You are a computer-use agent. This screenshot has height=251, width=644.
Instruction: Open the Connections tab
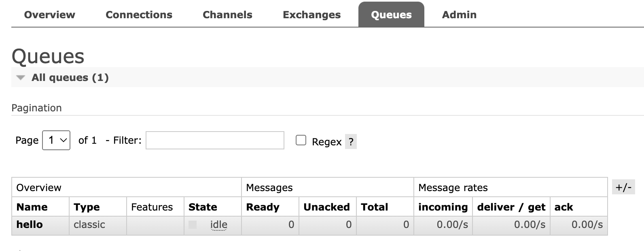click(x=139, y=15)
